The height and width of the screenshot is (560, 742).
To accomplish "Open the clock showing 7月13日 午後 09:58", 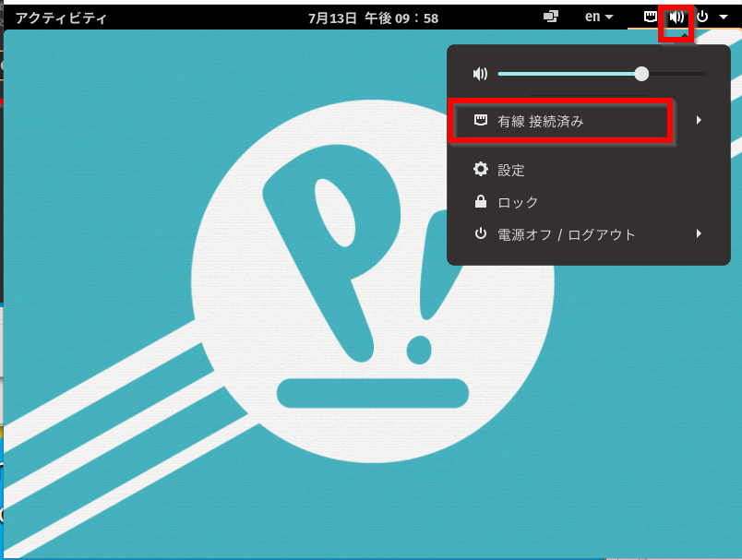I will tap(373, 18).
